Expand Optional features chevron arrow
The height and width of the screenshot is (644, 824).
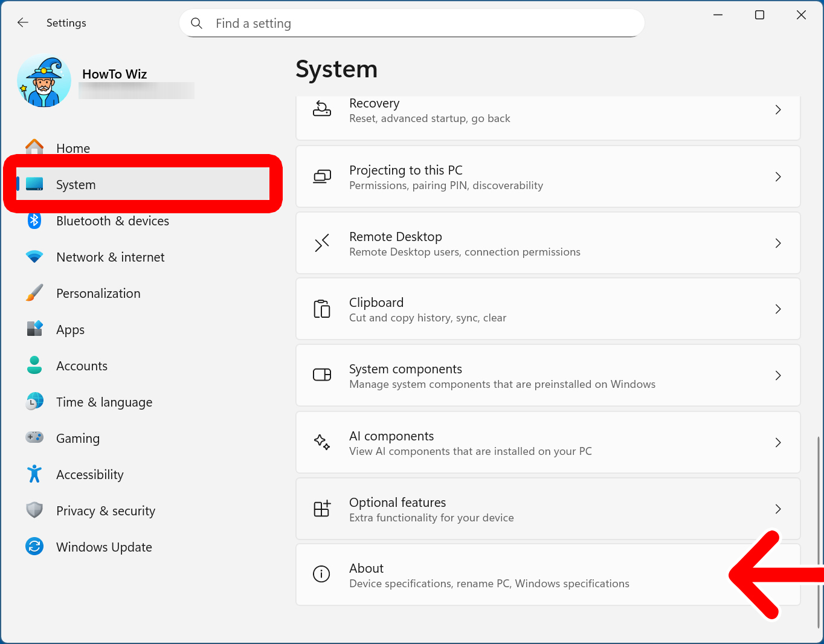pyautogui.click(x=778, y=509)
